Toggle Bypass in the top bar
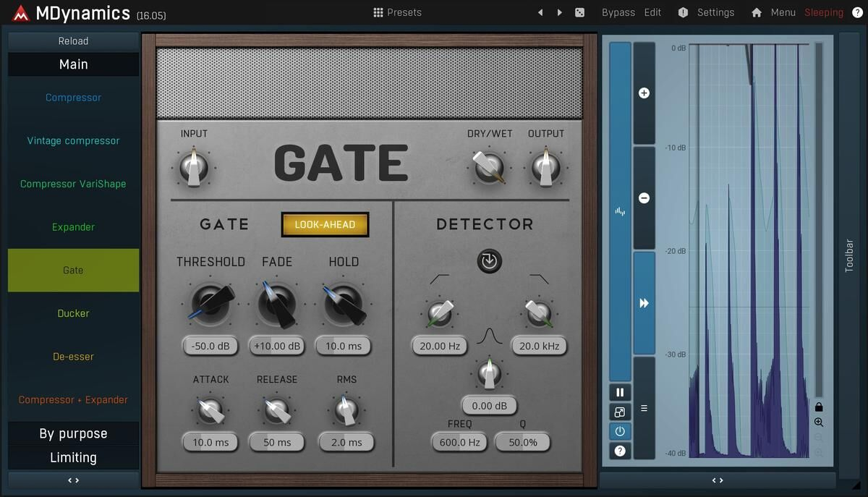868x497 pixels. click(618, 12)
